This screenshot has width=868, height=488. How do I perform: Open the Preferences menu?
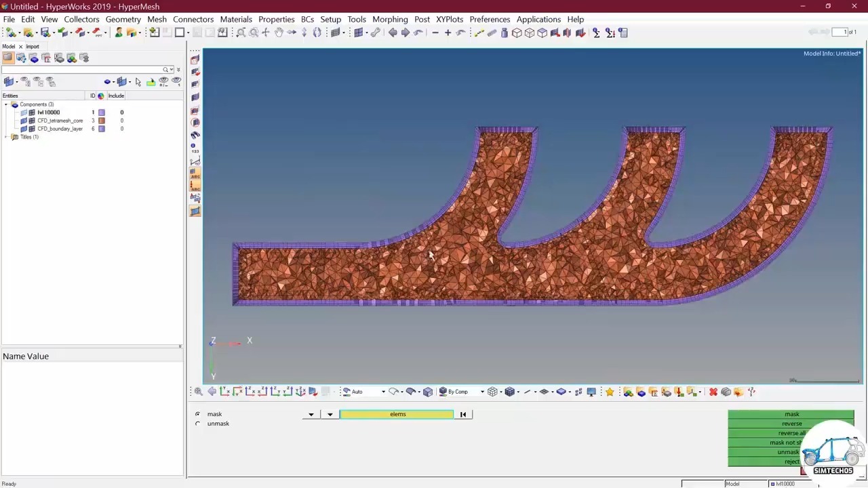coord(490,19)
